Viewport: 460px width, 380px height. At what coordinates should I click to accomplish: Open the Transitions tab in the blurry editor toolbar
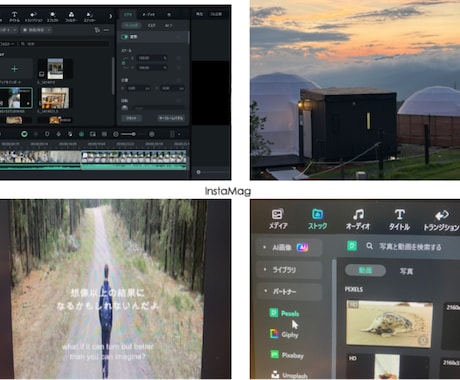tap(33, 17)
